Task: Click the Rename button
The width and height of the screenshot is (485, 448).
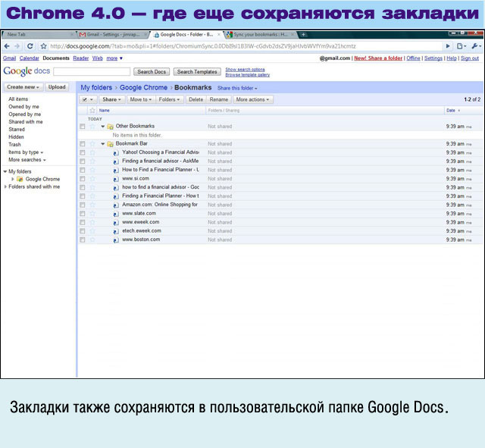Action: 219,99
